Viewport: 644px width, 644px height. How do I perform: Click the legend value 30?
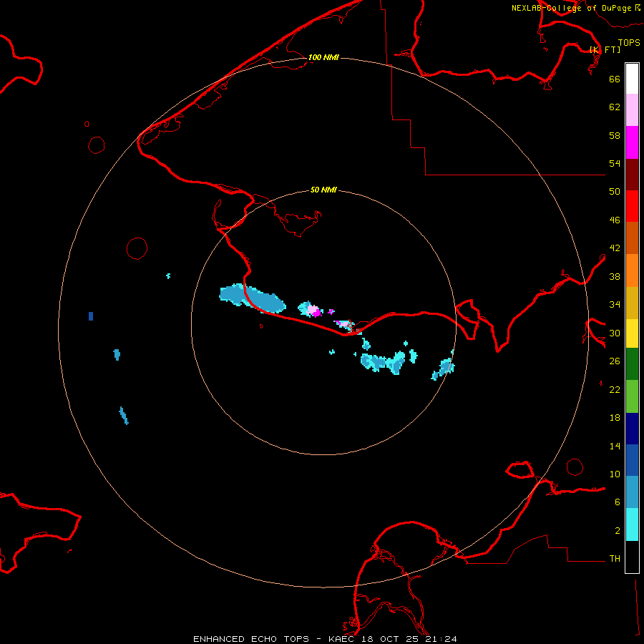615,333
